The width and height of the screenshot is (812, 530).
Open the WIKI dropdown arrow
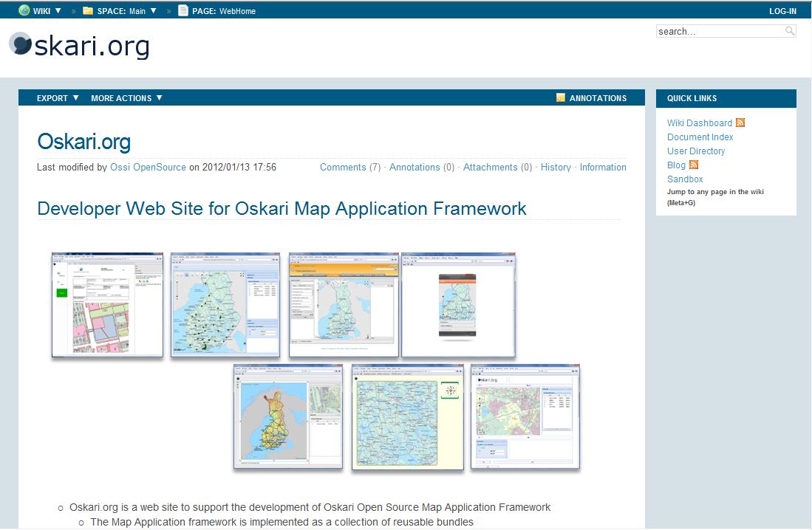(x=58, y=10)
